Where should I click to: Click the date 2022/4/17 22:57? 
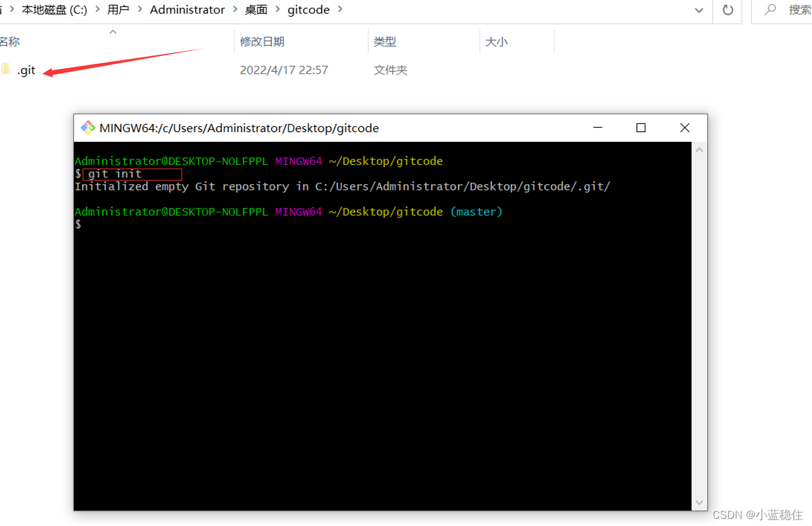[284, 70]
